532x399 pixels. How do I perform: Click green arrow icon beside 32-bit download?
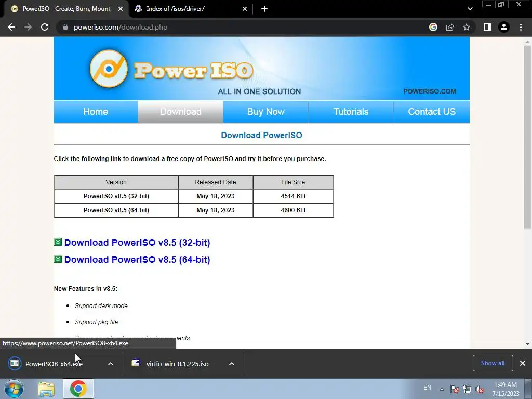point(58,242)
